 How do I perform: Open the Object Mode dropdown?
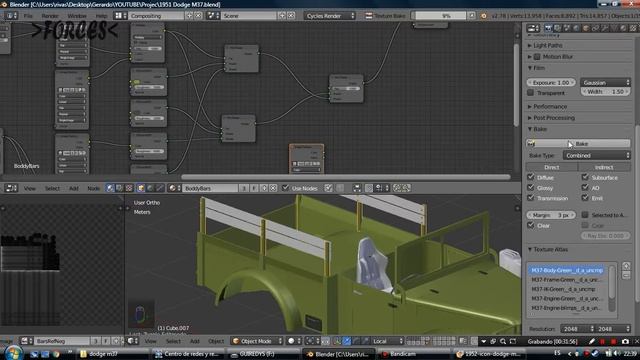tap(256, 341)
